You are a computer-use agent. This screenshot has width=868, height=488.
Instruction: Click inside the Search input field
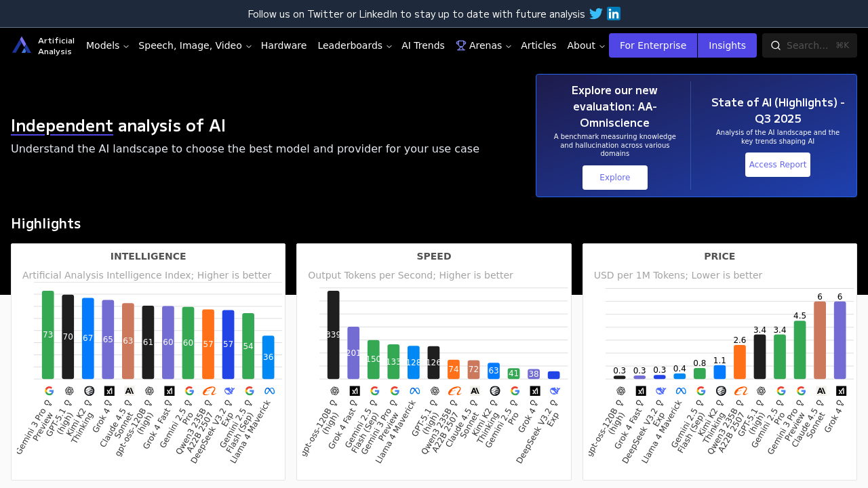[x=810, y=45]
